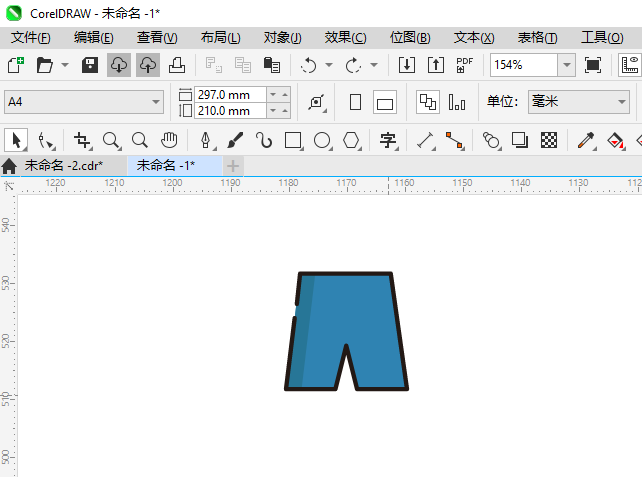The image size is (642, 477).
Task: Click the grayed-out Cut icon
Action: (214, 65)
